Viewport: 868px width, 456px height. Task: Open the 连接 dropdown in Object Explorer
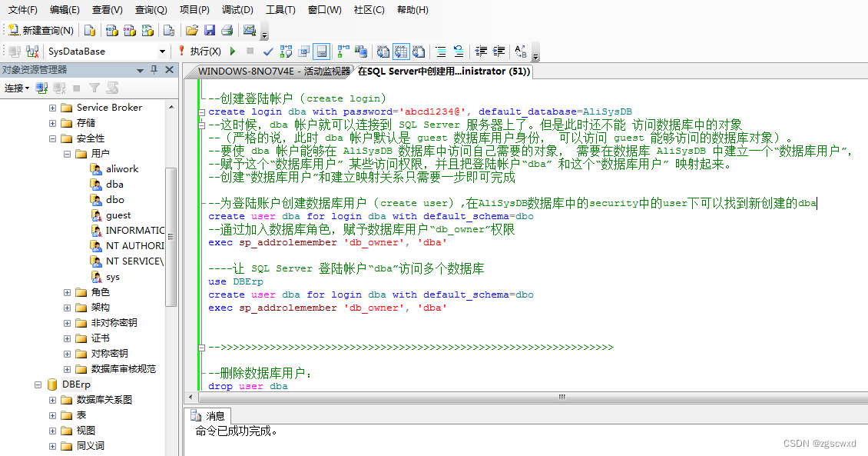coord(17,88)
